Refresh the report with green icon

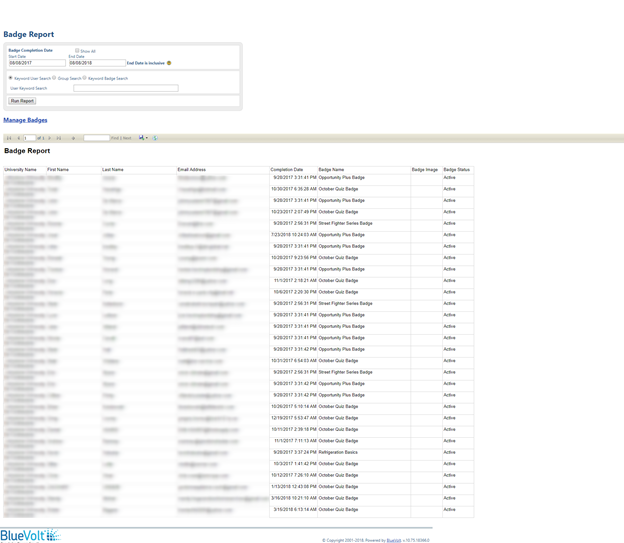[155, 138]
